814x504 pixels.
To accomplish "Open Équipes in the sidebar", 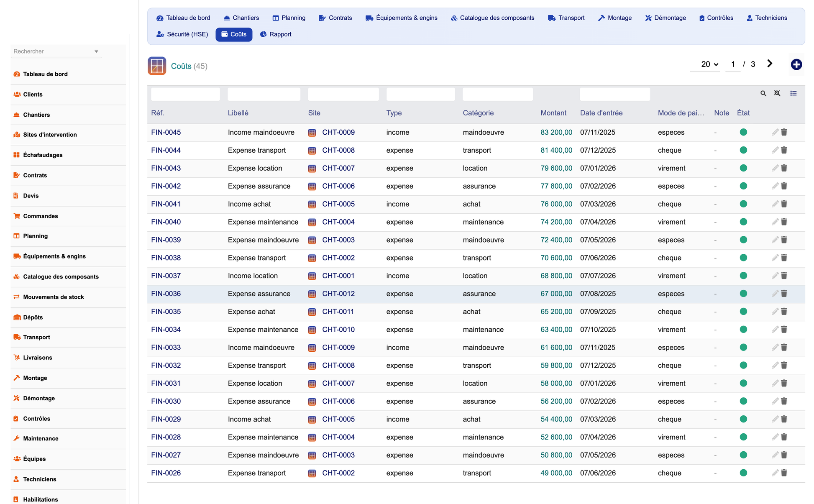I will click(34, 459).
